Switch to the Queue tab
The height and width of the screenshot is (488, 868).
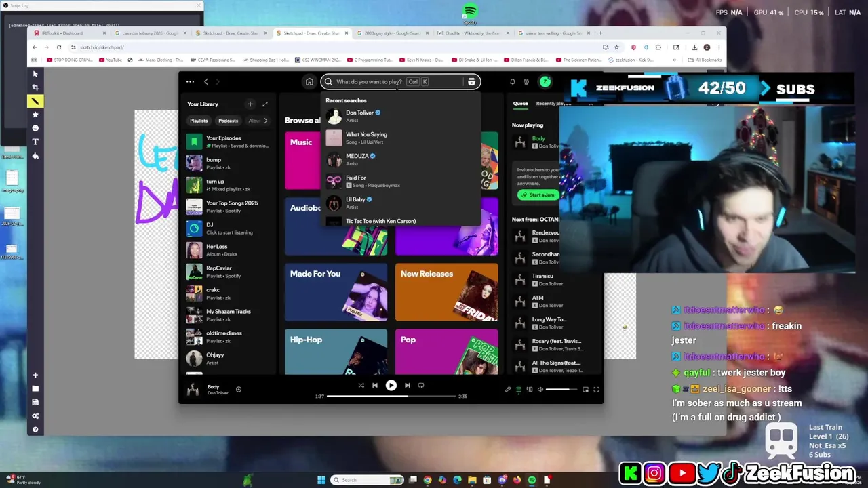[x=520, y=104]
